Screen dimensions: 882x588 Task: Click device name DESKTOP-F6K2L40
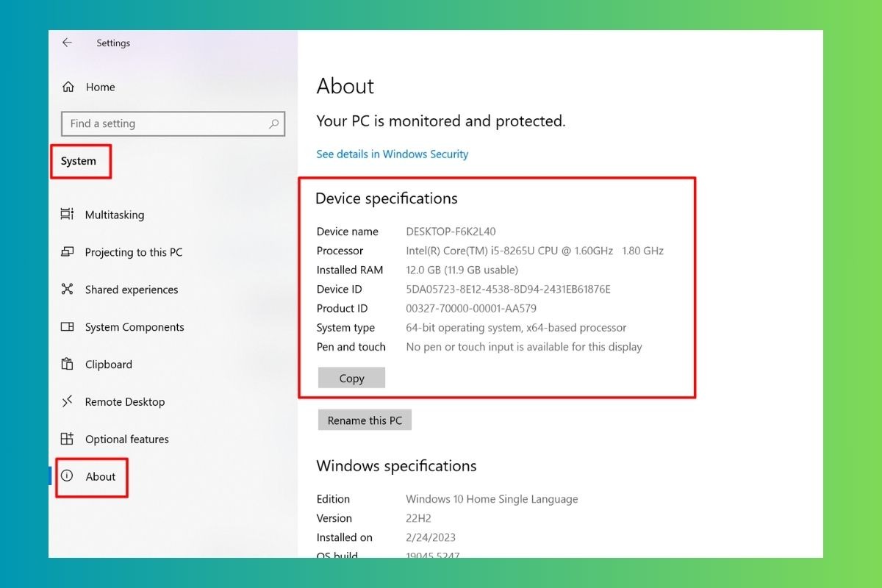(x=451, y=232)
